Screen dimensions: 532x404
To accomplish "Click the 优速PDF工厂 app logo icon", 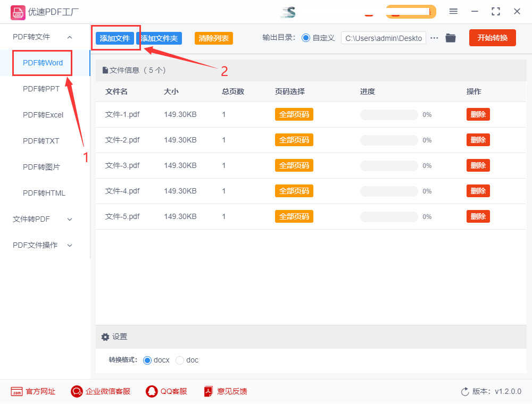I will (x=18, y=13).
